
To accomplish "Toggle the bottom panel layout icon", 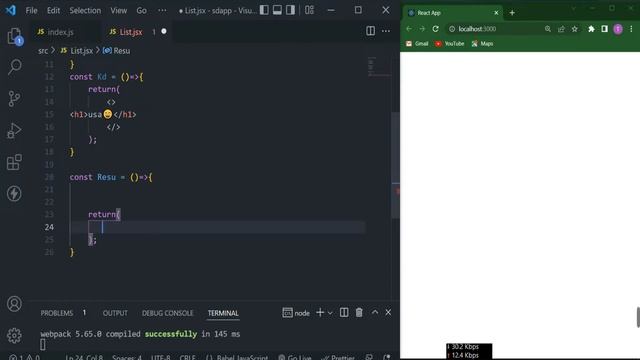I will click(277, 10).
